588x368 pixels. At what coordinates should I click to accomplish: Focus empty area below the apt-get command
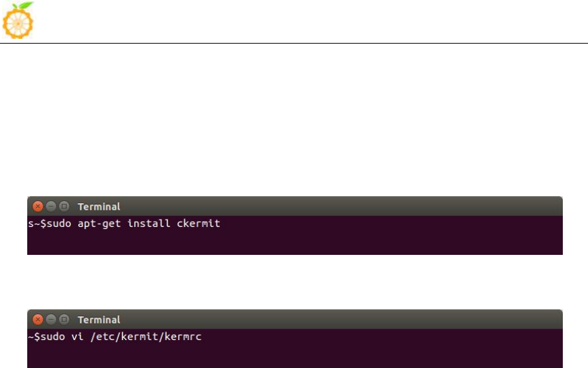tap(294, 243)
